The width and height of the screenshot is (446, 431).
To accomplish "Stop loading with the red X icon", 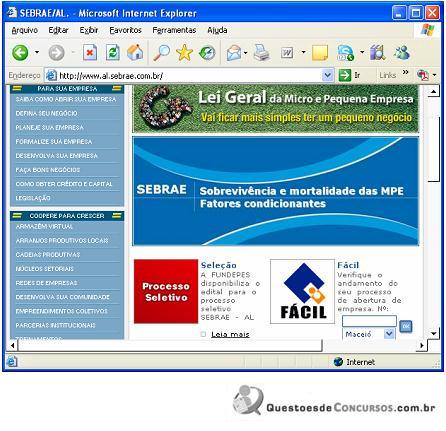I will tap(90, 53).
